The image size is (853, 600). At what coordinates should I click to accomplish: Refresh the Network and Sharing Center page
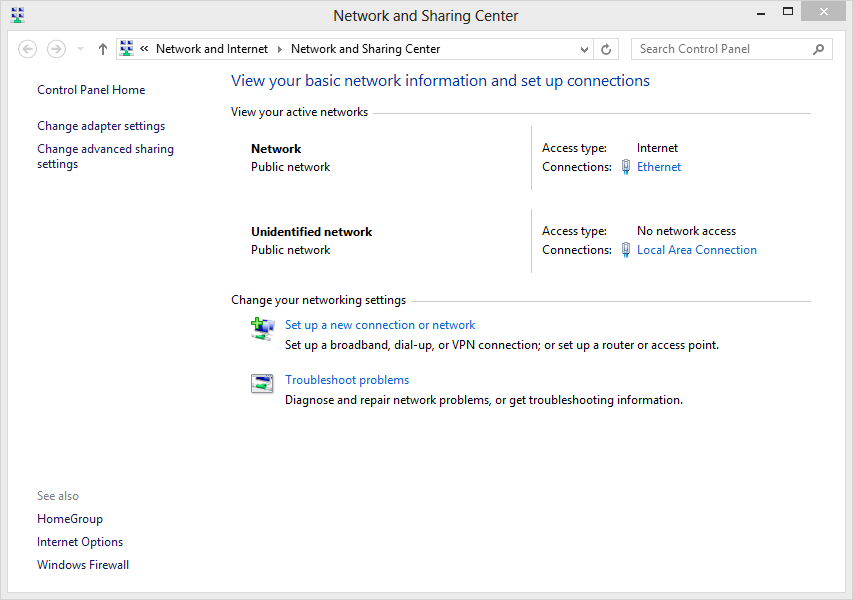click(x=605, y=49)
